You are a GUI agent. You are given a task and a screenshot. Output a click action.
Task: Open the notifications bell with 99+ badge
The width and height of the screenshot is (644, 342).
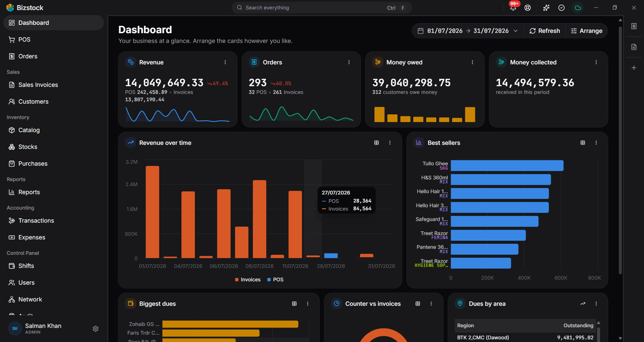coord(513,7)
